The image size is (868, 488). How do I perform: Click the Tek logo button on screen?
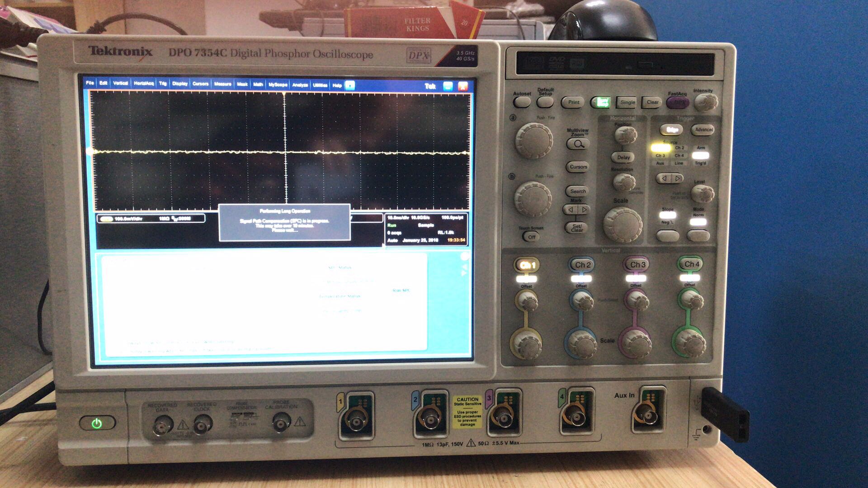point(430,86)
